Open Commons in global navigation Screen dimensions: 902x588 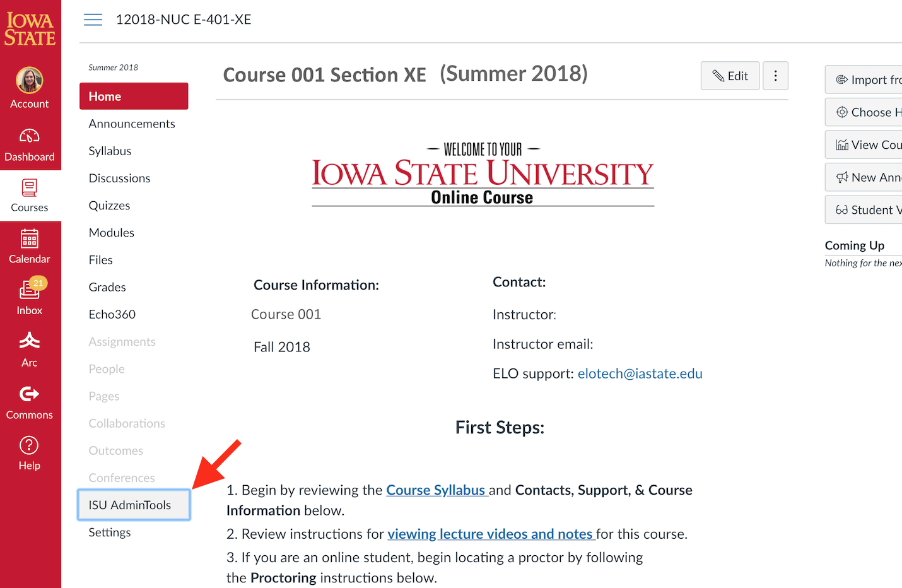30,402
